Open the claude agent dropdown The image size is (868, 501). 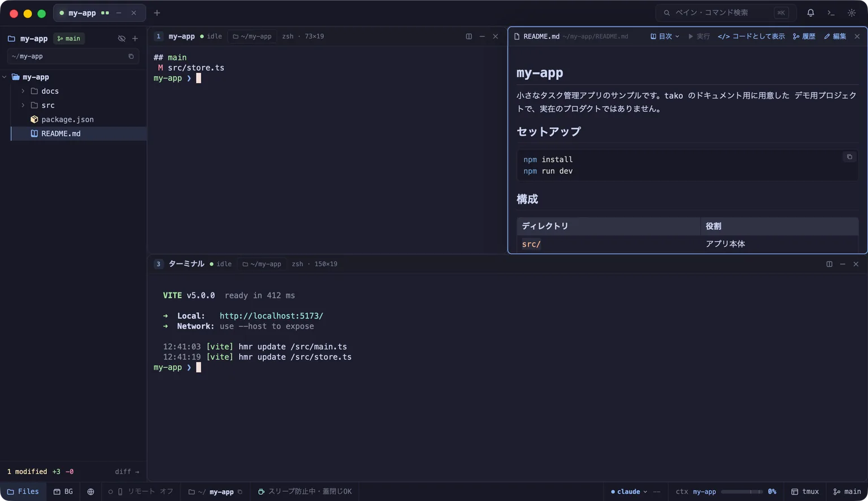pyautogui.click(x=629, y=491)
